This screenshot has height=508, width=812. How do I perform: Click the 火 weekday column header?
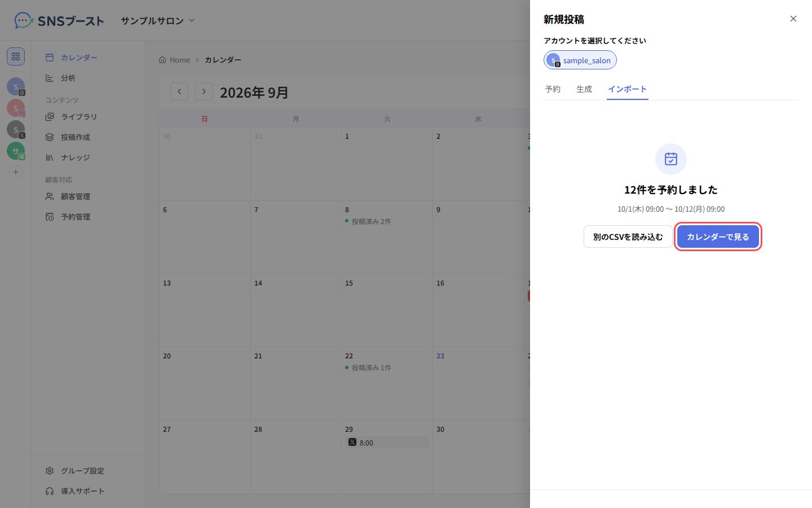[387, 119]
